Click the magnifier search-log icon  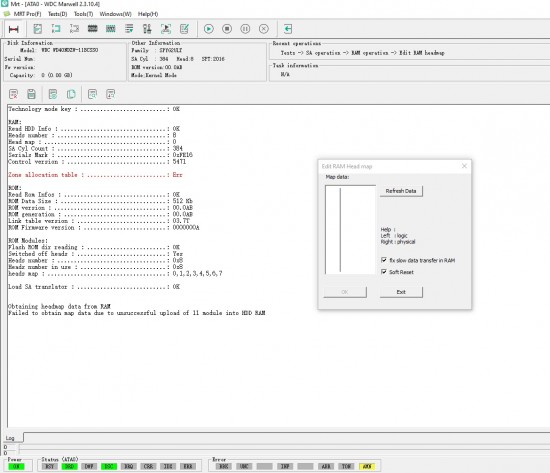92,94
